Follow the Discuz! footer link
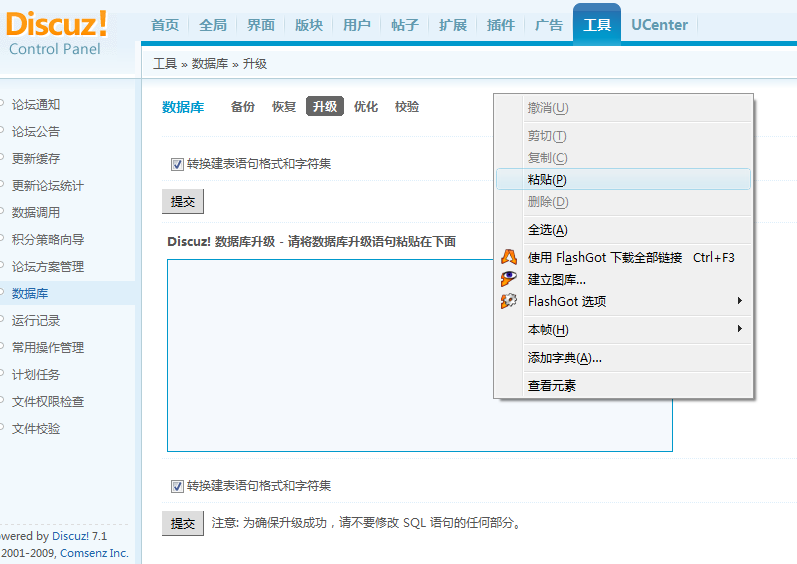 tap(70, 536)
